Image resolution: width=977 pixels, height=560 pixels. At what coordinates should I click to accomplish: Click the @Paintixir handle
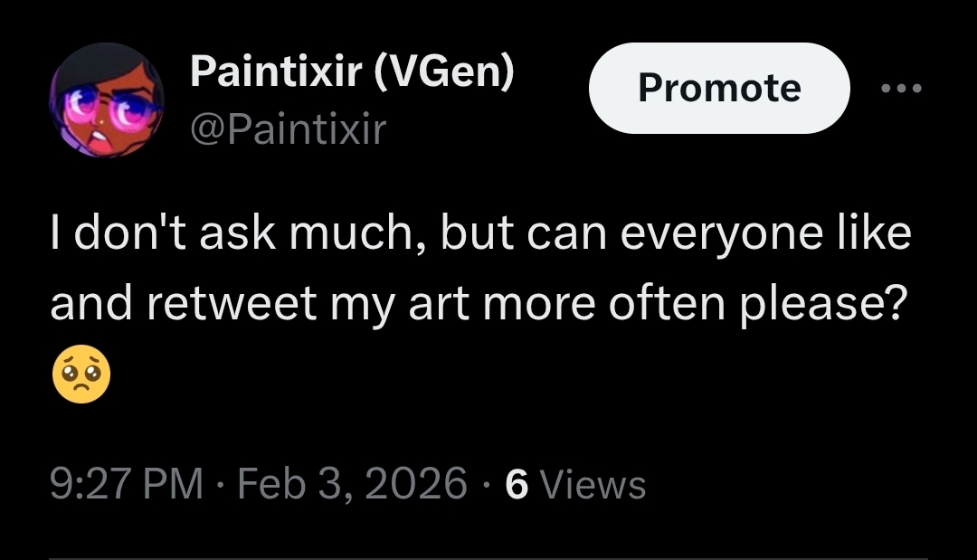[x=288, y=130]
